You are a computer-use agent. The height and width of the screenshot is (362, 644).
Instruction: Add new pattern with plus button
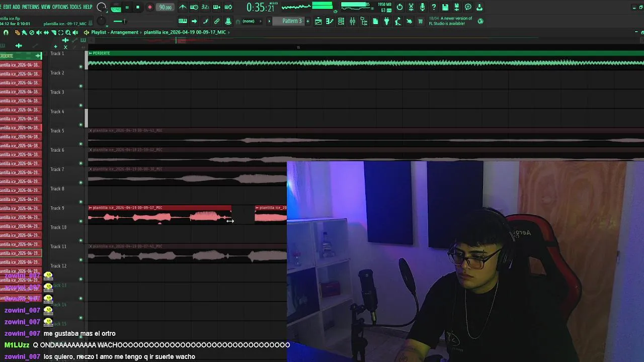[x=308, y=21]
